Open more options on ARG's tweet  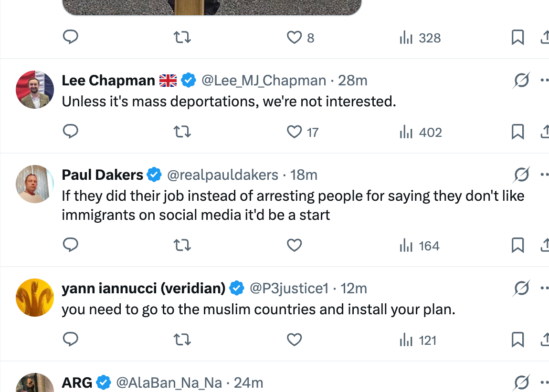(544, 382)
